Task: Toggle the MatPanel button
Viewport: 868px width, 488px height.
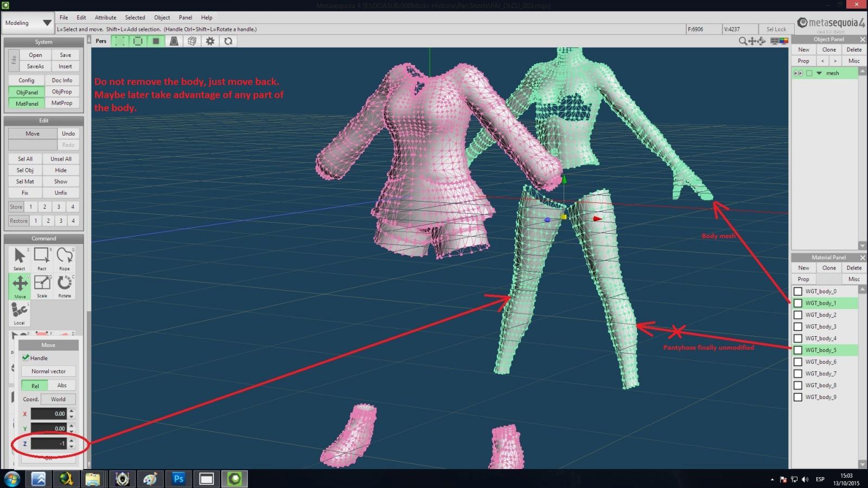Action: [x=27, y=103]
